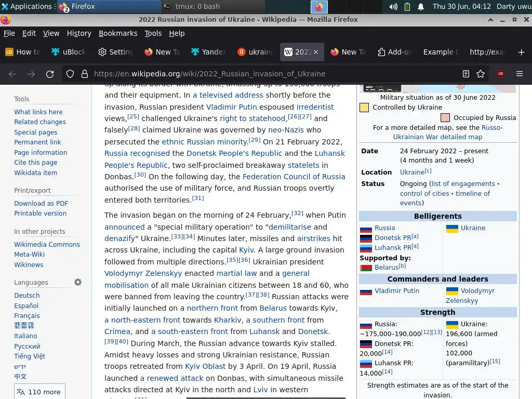The image size is (532, 399).
Task: Open the notifications bell icon
Action: click(x=421, y=6)
